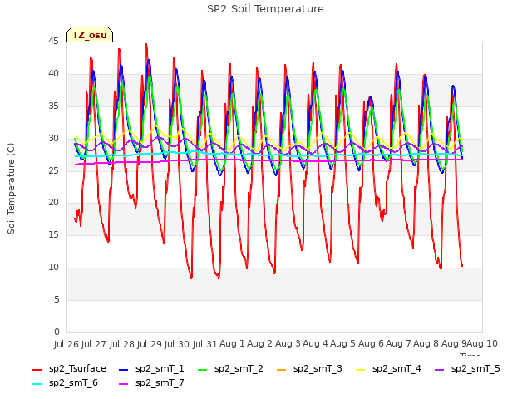This screenshot has height=399, width=532.
Task: Click the 10 y-axis tick label
Action: click(x=53, y=268)
